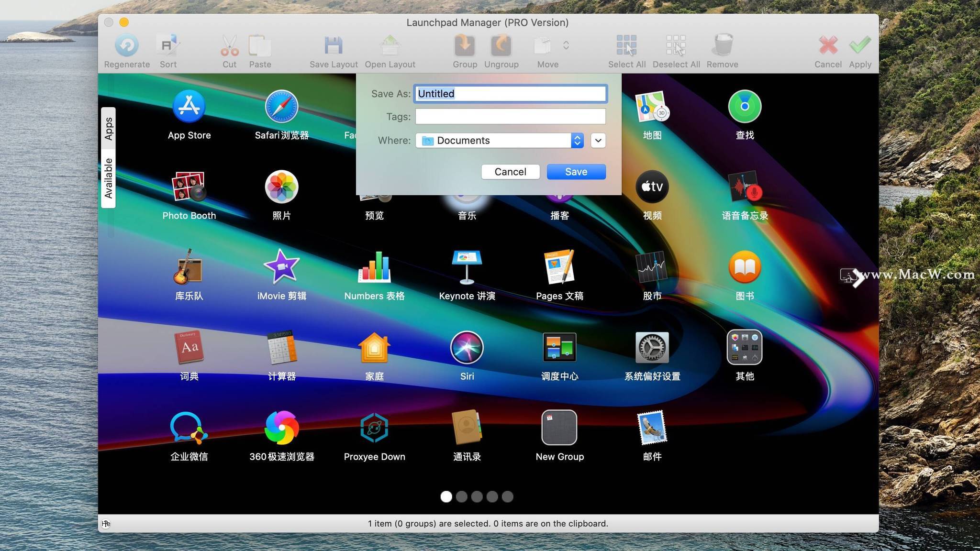The image size is (980, 551).
Task: Click the Select All toolbar icon
Action: (626, 46)
